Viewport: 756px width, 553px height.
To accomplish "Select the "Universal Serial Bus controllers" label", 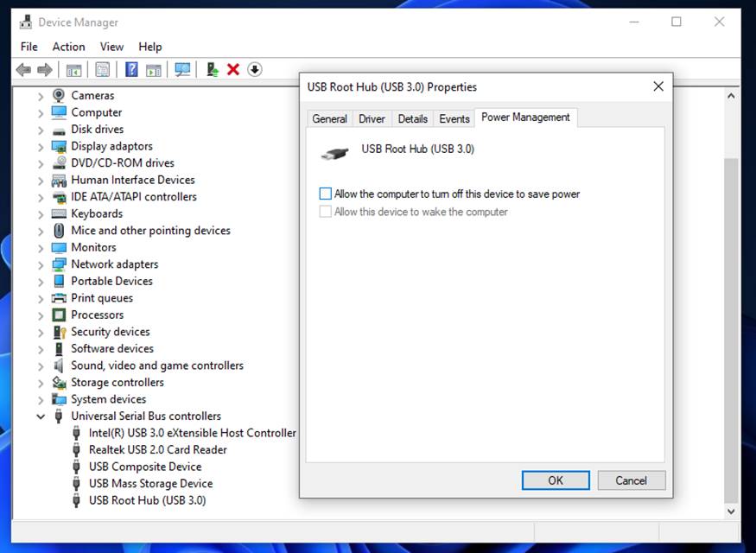I will 146,416.
